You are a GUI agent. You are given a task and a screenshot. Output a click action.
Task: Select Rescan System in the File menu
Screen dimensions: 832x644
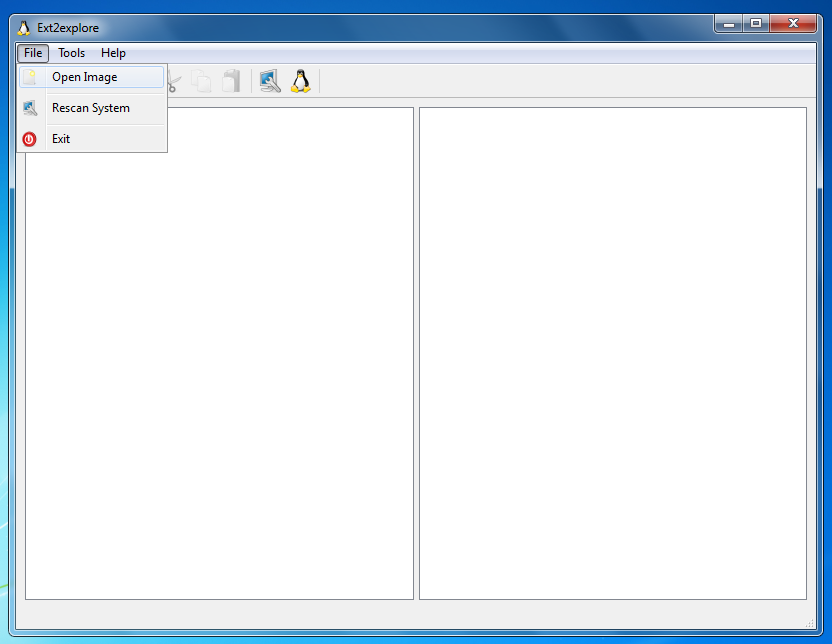91,108
